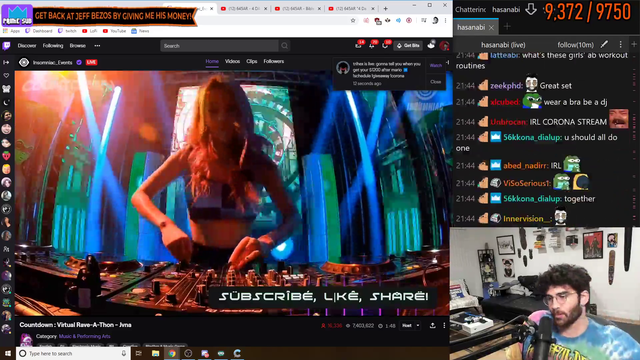Click the Get Bits button

[x=408, y=46]
